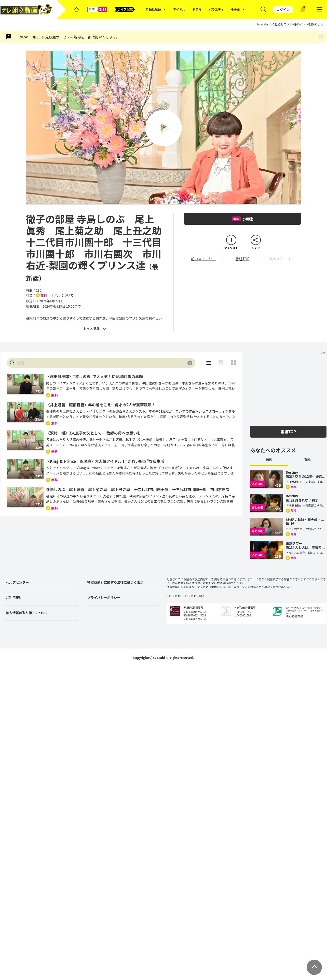Open 見逃し無料 section
327x980 pixels.
[x=97, y=9]
